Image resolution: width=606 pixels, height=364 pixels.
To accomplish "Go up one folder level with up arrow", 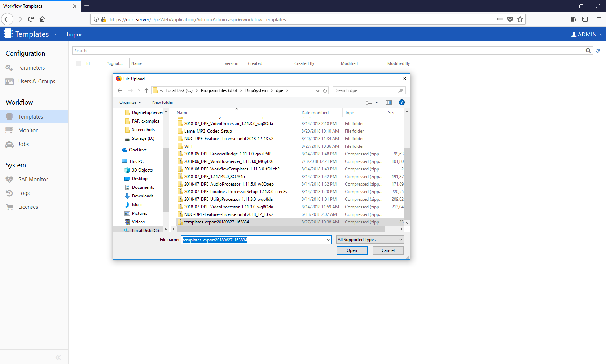I will (146, 90).
